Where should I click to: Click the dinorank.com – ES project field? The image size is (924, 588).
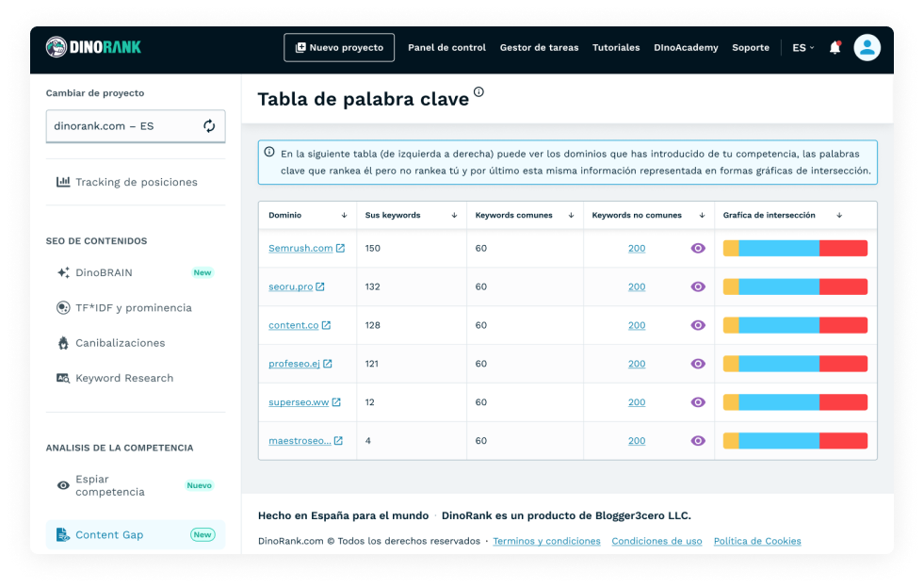pyautogui.click(x=122, y=126)
